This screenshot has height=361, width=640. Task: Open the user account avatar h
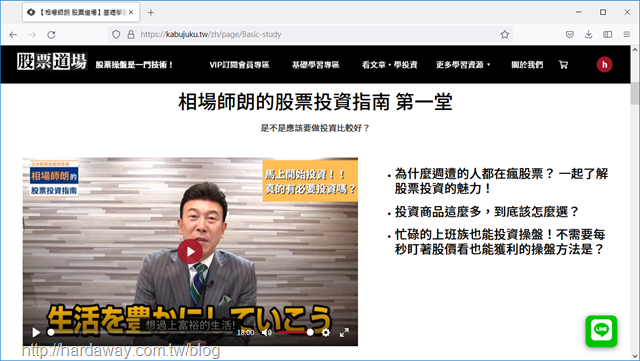(x=604, y=65)
